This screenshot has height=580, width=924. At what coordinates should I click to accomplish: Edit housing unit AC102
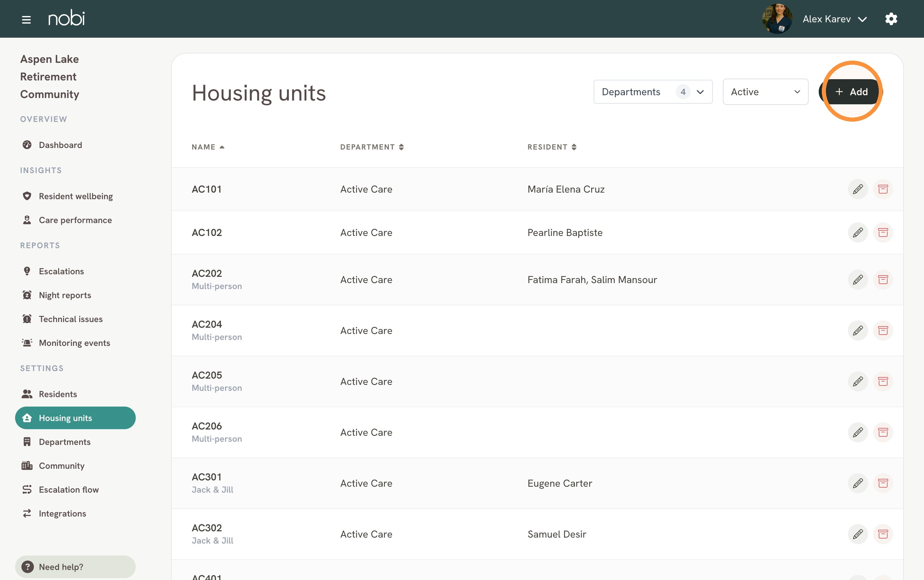pyautogui.click(x=858, y=233)
